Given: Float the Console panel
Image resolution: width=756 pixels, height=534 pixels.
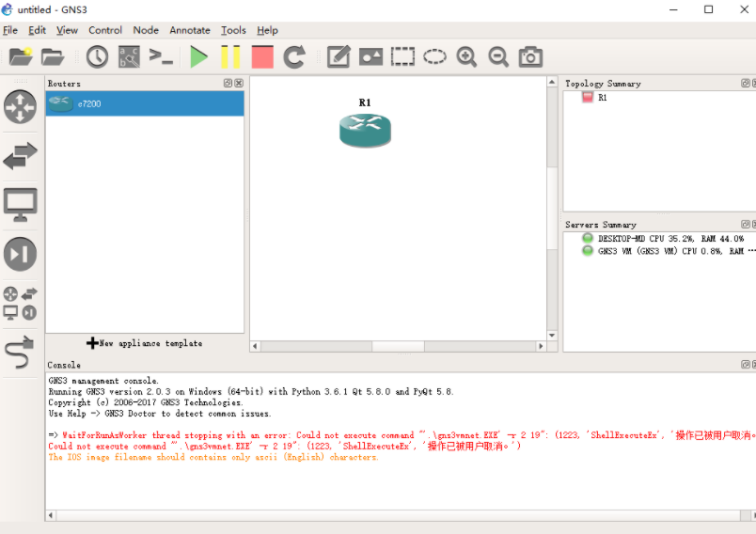Looking at the screenshot, I should tap(746, 365).
